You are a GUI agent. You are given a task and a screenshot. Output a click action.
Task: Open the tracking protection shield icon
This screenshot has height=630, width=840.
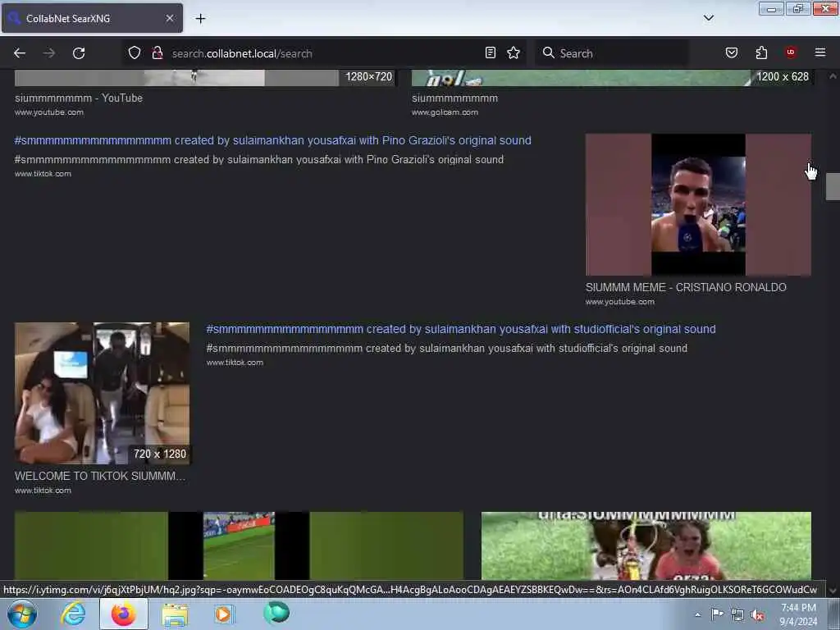(x=135, y=53)
